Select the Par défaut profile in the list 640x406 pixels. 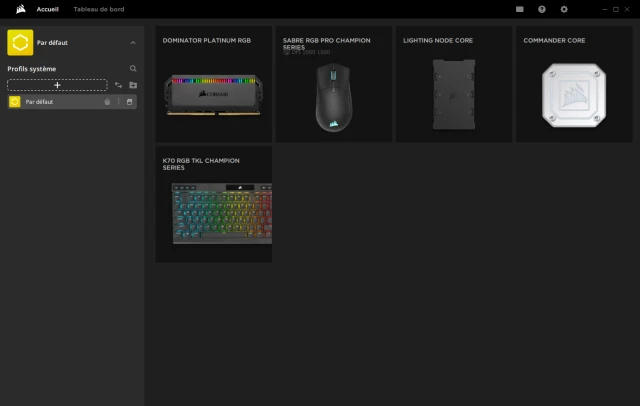tap(72, 102)
